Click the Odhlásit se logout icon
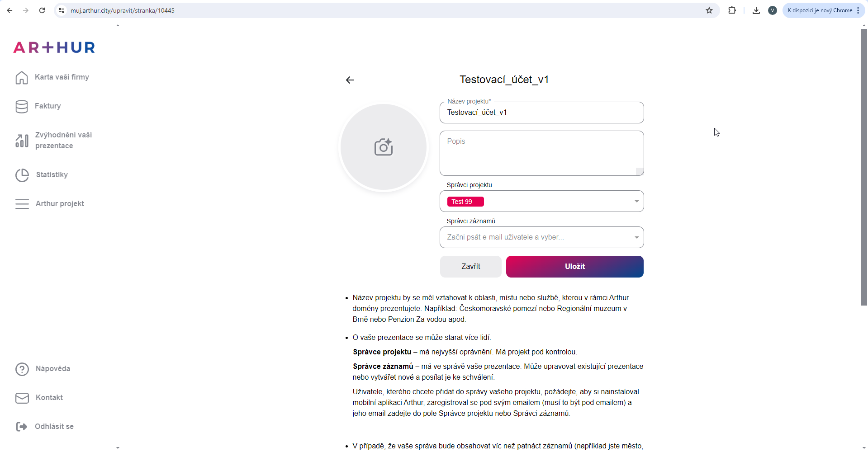The width and height of the screenshot is (868, 452). [22, 427]
